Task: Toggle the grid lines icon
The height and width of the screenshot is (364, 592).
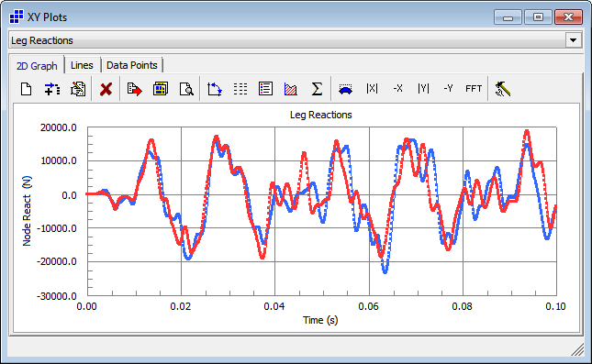Action: 240,89
